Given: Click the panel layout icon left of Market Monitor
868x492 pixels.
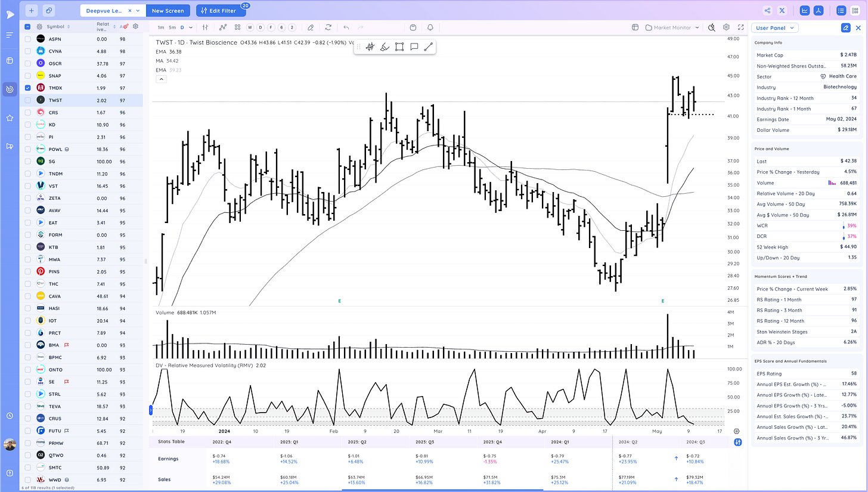Looking at the screenshot, I should pyautogui.click(x=635, y=27).
